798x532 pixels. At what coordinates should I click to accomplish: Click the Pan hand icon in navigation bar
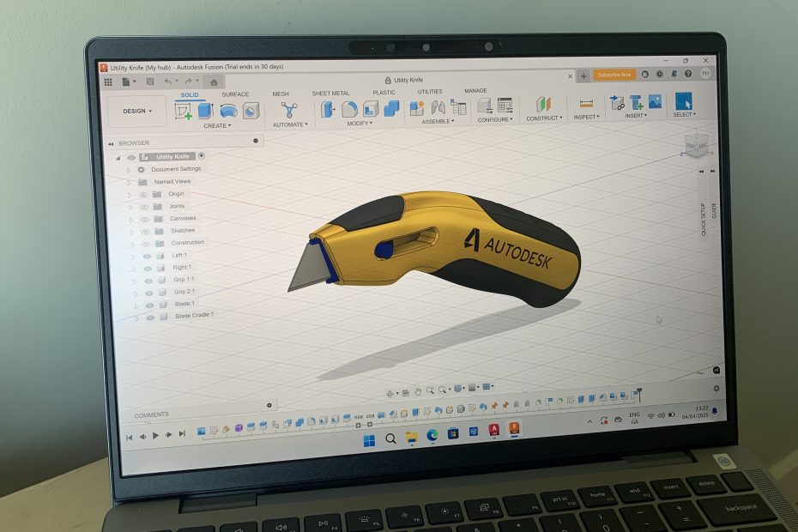click(x=418, y=391)
